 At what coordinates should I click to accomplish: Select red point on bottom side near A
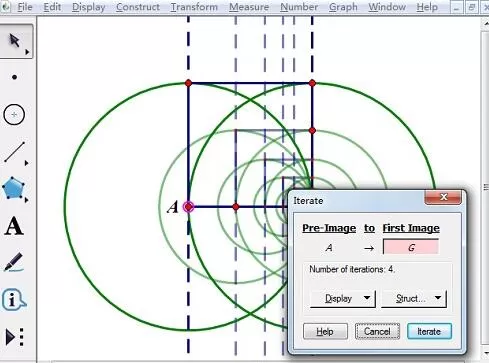tap(236, 207)
